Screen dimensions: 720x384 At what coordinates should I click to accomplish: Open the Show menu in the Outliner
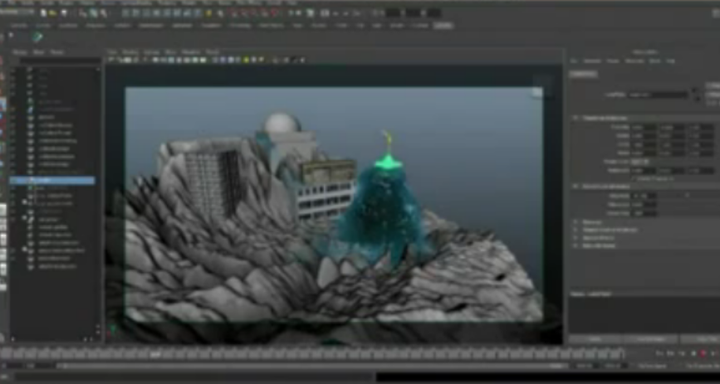(39, 52)
